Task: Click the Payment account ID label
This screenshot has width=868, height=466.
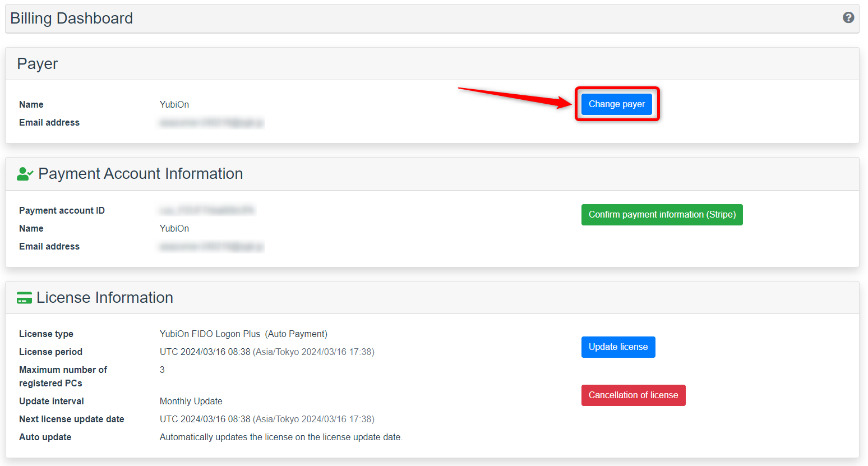Action: [62, 211]
